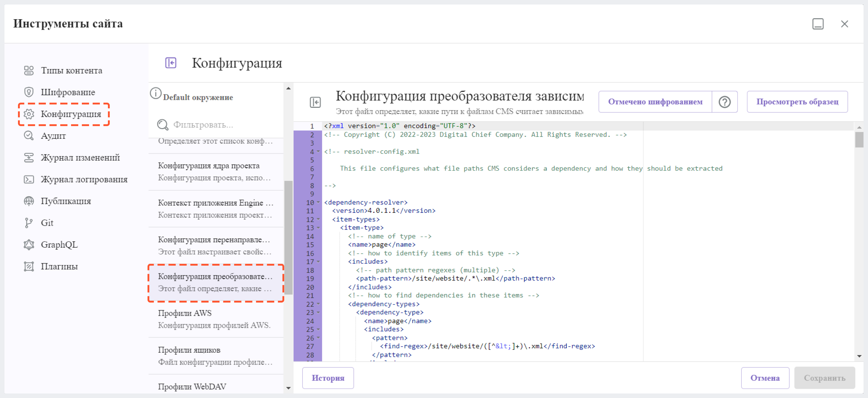Click Отмечено шифрованием button
This screenshot has height=398, width=868.
[x=655, y=102]
